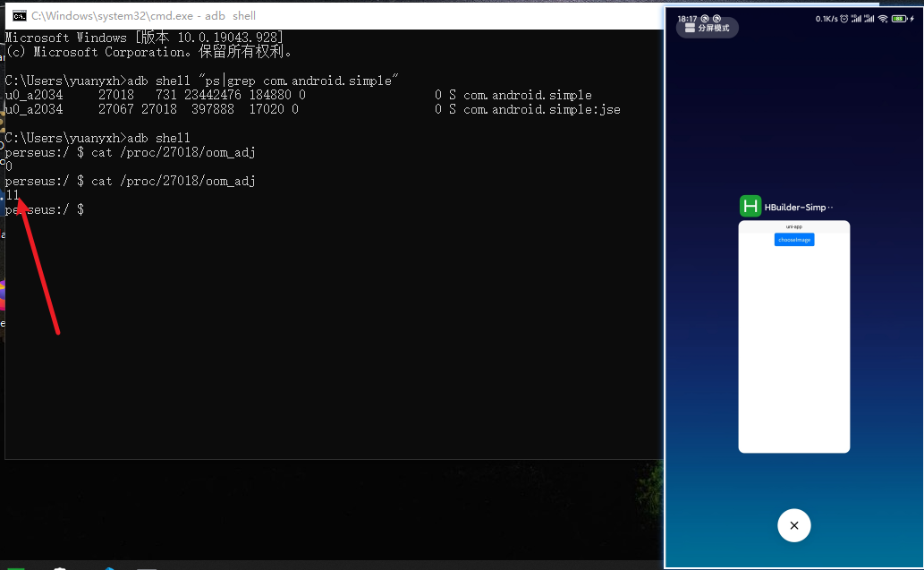Tap the HBuilder green H app icon
924x570 pixels.
point(750,207)
